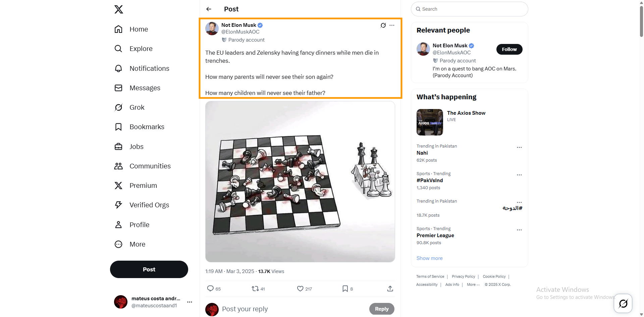Click Show more trending link
The height and width of the screenshot is (317, 644).
[x=429, y=258]
